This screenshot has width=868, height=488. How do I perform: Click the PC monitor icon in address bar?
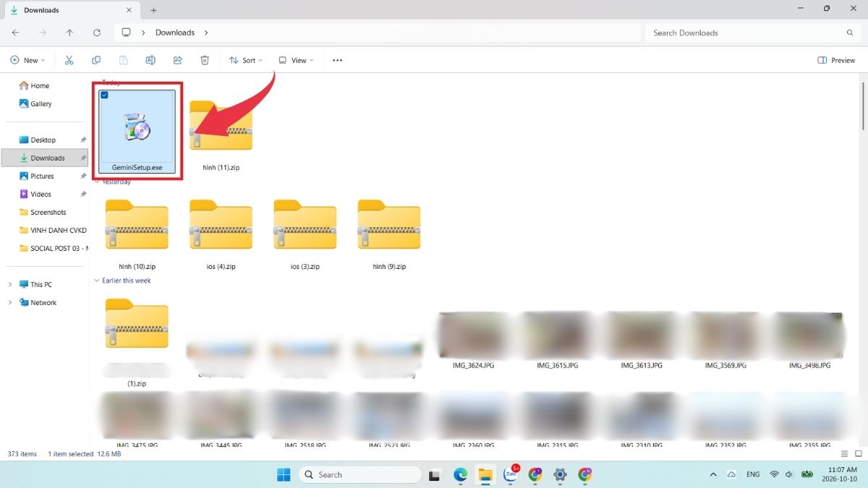[126, 33]
